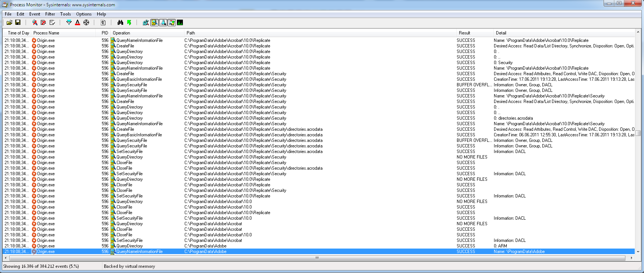
Task: Click QueryBasicInformationFile operation for directories.acrodata row
Action: point(139,135)
